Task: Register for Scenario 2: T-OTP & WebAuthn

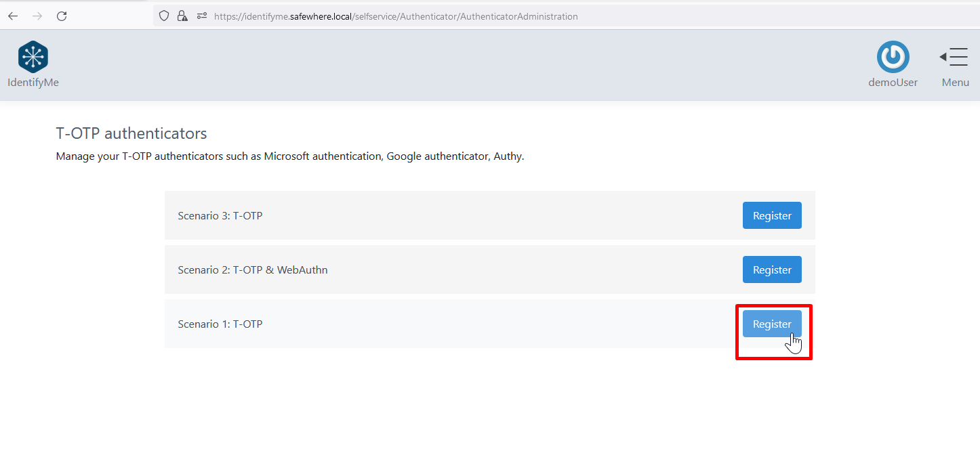Action: pyautogui.click(x=772, y=269)
